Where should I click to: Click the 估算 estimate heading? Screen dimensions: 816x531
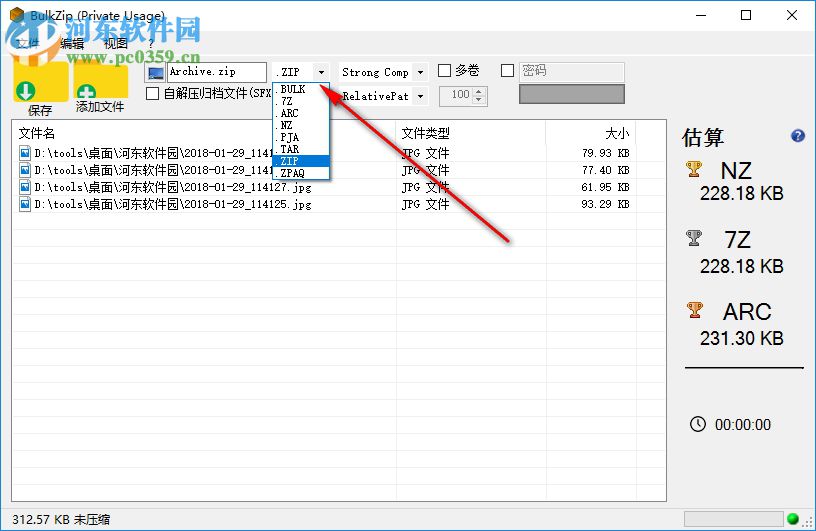click(703, 137)
